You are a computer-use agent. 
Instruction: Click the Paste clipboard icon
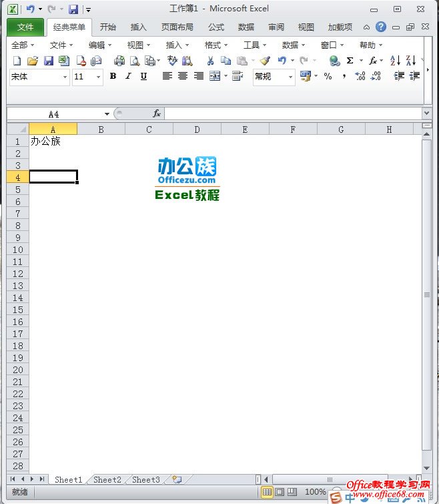(242, 61)
